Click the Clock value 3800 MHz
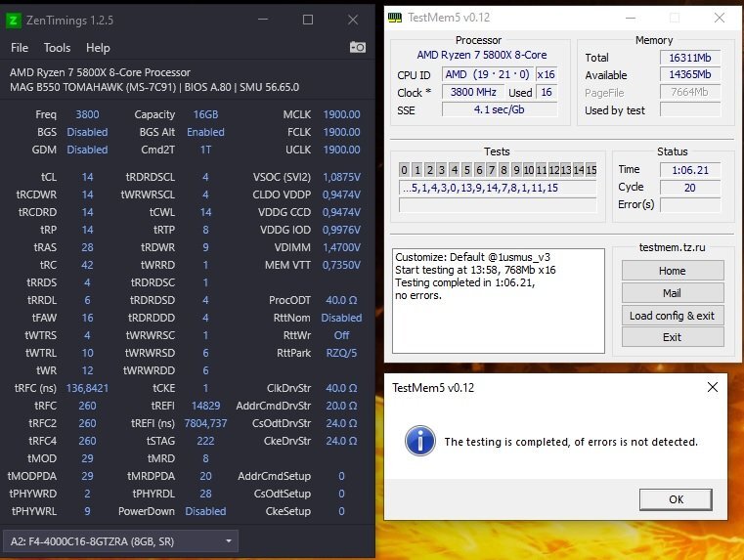744x560 pixels. 472,92
